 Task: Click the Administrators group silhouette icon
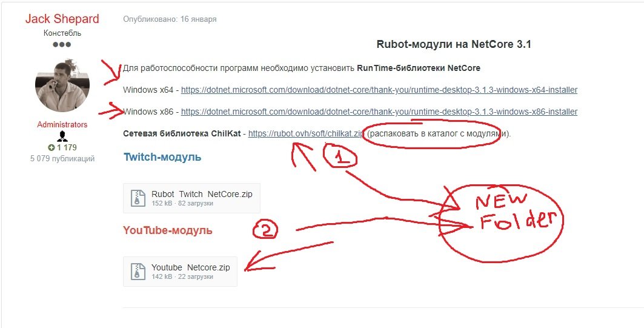[62, 136]
